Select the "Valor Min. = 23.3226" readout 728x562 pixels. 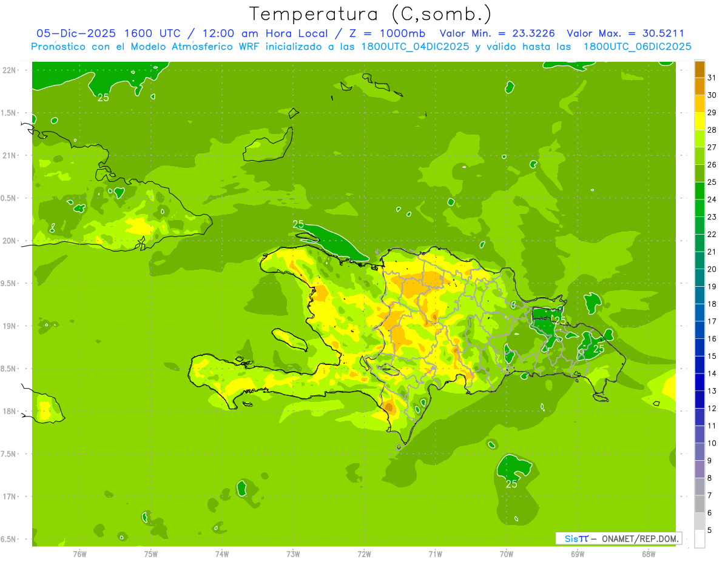tap(497, 33)
